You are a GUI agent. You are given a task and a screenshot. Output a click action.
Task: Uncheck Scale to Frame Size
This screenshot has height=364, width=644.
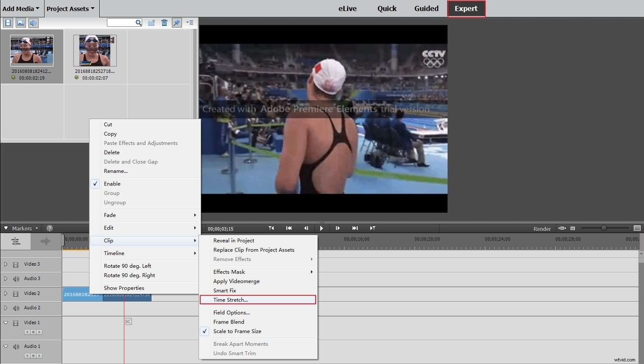coord(205,331)
